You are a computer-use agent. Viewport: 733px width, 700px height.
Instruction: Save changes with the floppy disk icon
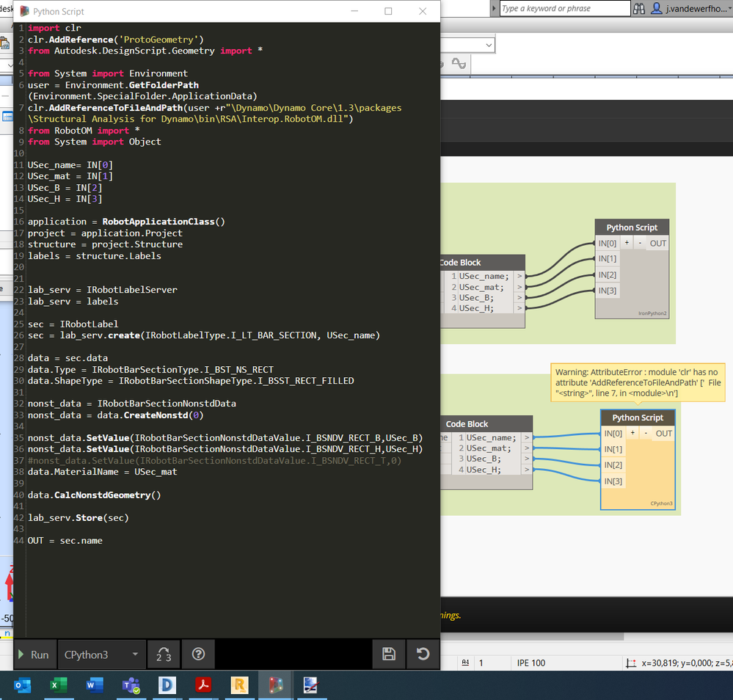click(389, 655)
